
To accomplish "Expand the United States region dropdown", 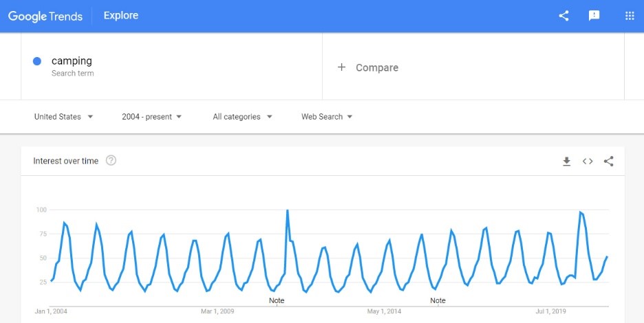I will pyautogui.click(x=64, y=117).
